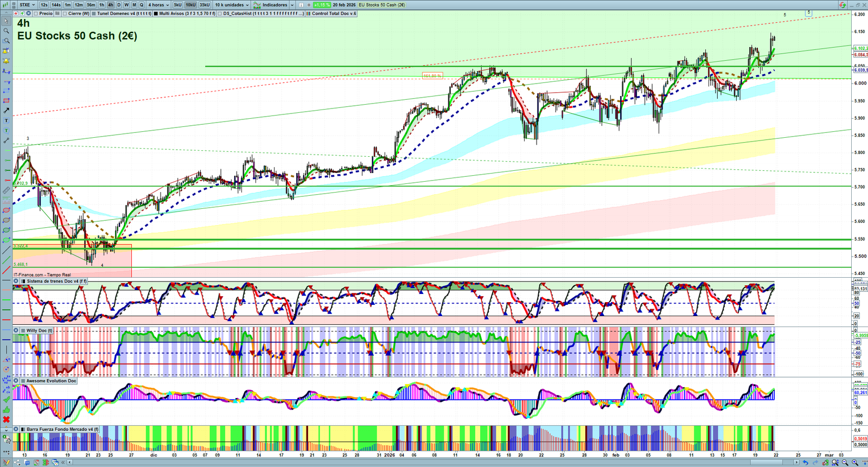
Task: Select the arrow cursor tool
Action: tap(6, 21)
